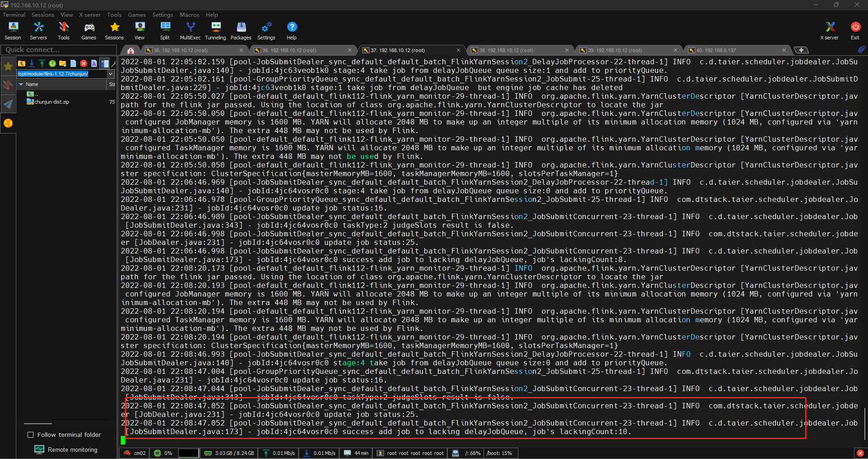Open the Quick connect field

(59, 50)
